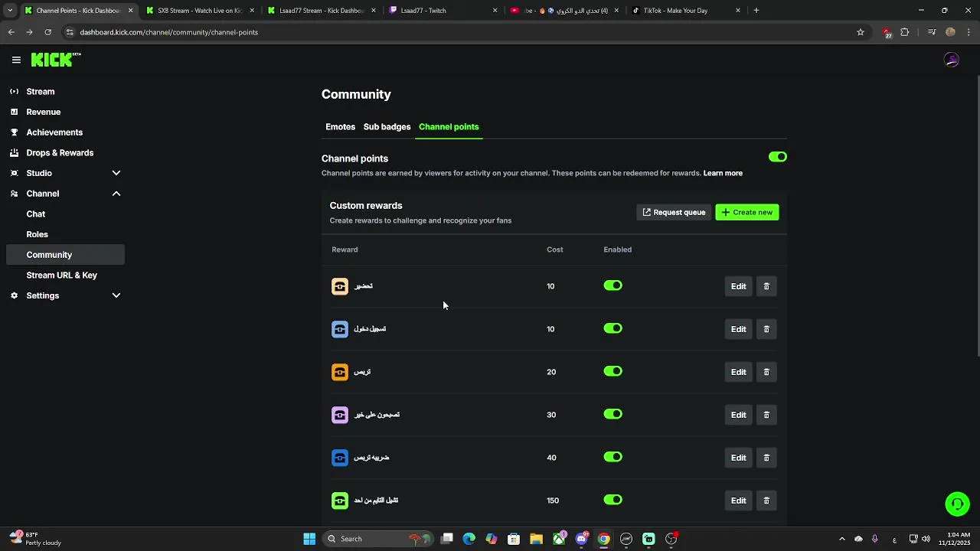Switch to the Emotes tab
This screenshot has width=980, height=551.
(341, 127)
